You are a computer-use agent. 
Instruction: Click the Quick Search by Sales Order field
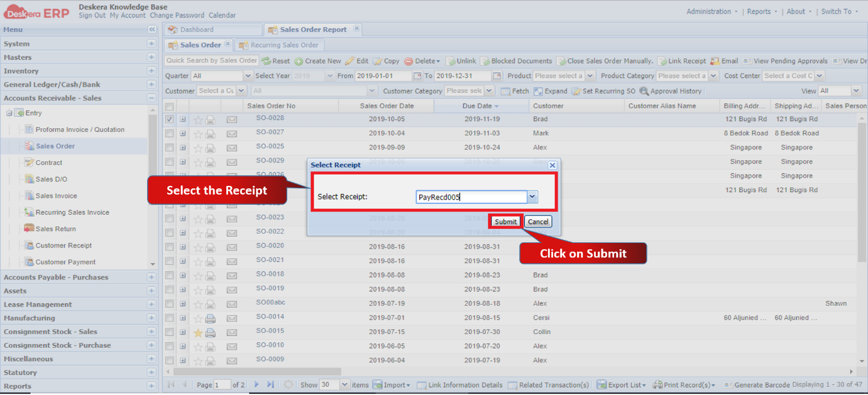211,61
